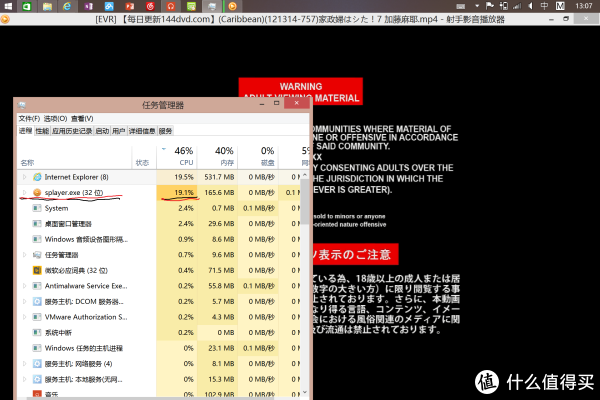
Task: Click the 165.6 MB memory cell
Action: tap(217, 193)
